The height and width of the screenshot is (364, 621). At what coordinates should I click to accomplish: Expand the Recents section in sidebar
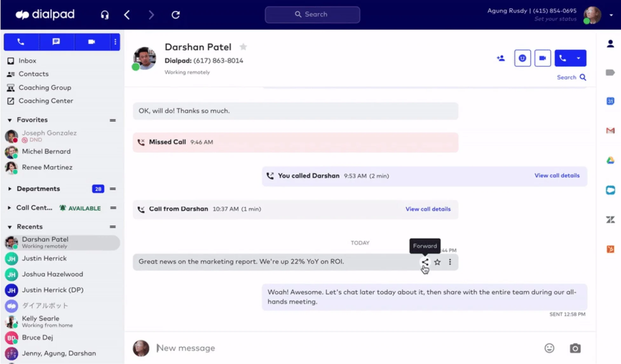10,227
